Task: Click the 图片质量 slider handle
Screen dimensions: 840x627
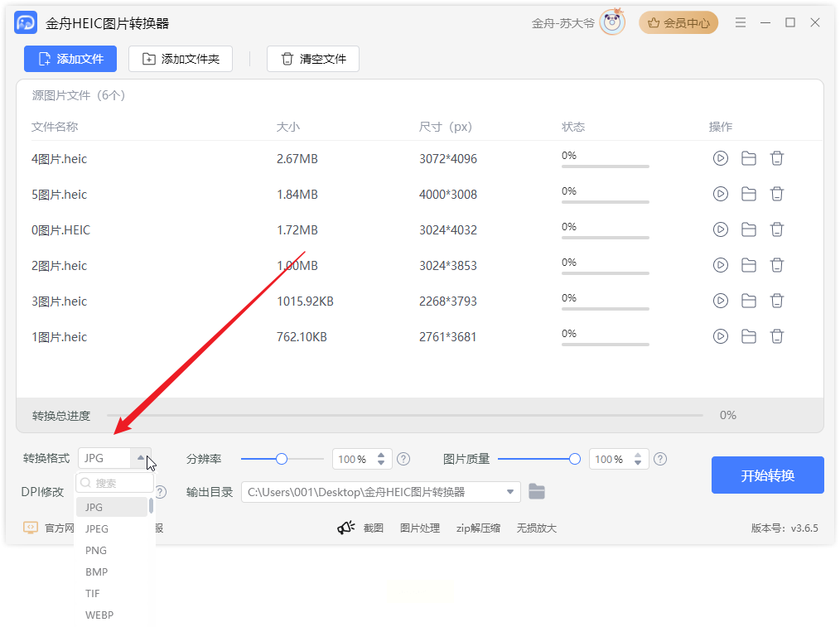Action: [574, 459]
